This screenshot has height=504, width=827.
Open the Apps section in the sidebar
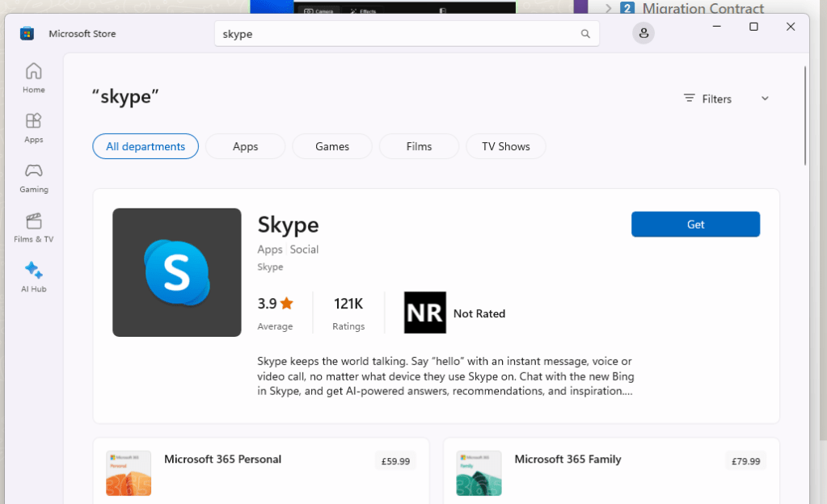[34, 128]
